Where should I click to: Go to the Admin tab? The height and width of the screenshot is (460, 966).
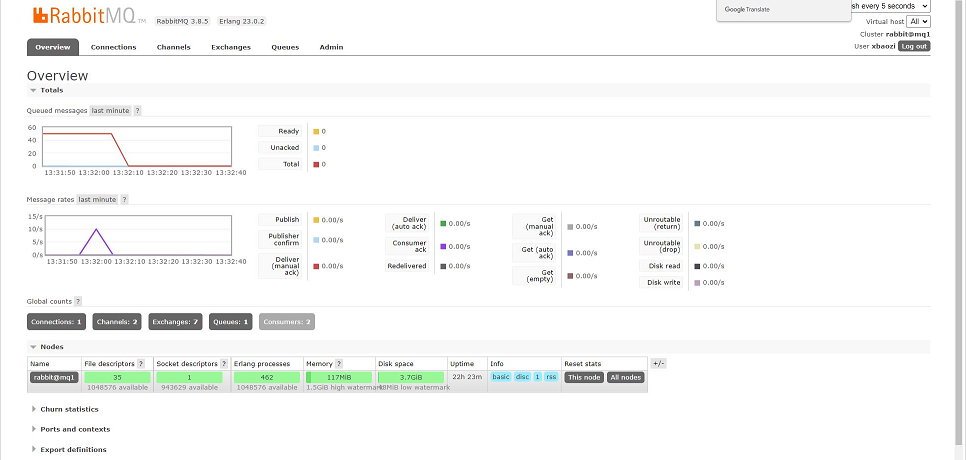coord(331,47)
